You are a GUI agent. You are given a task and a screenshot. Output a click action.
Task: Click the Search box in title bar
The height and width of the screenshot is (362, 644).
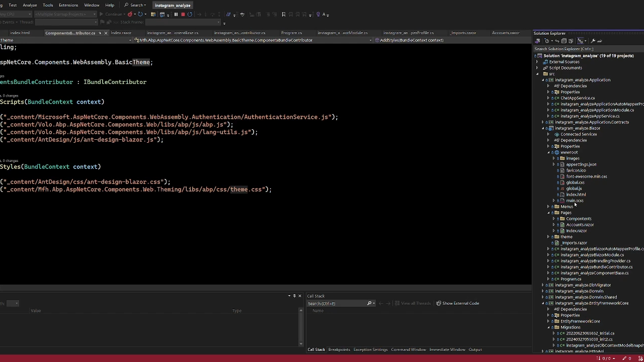(x=135, y=5)
